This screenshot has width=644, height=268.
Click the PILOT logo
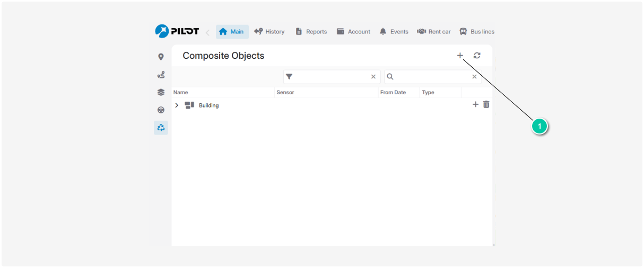(x=177, y=31)
